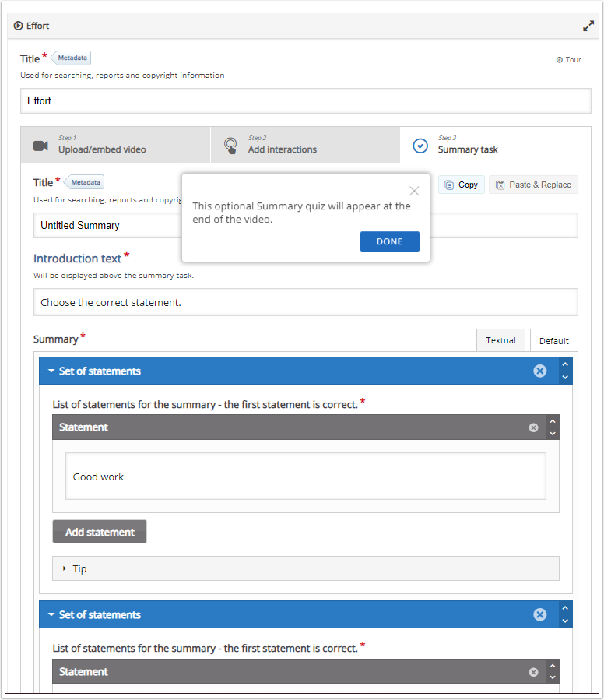Image resolution: width=604 pixels, height=700 pixels.
Task: Delete the Good work statement
Action: click(x=533, y=427)
